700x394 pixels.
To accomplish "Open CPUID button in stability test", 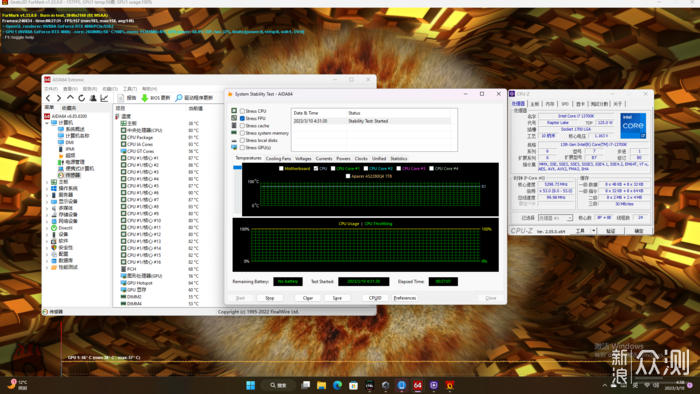I will point(375,298).
